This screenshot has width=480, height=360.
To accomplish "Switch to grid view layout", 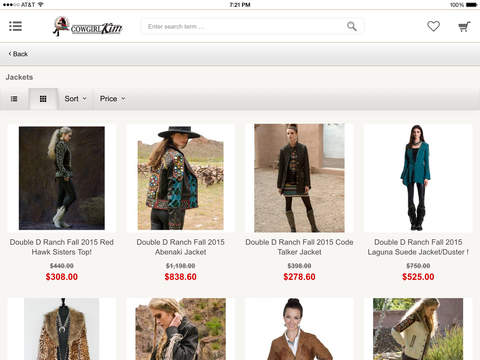I will pyautogui.click(x=43, y=99).
